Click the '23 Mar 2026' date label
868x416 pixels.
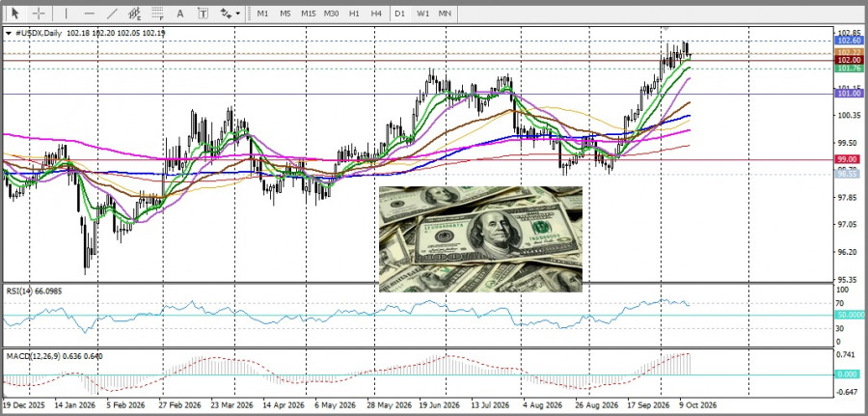230,404
